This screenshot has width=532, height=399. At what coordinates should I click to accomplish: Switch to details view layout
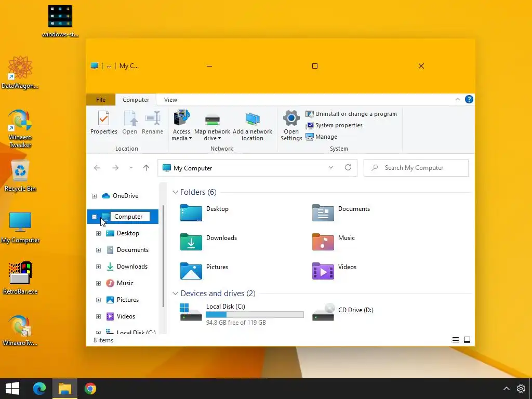[456, 340]
